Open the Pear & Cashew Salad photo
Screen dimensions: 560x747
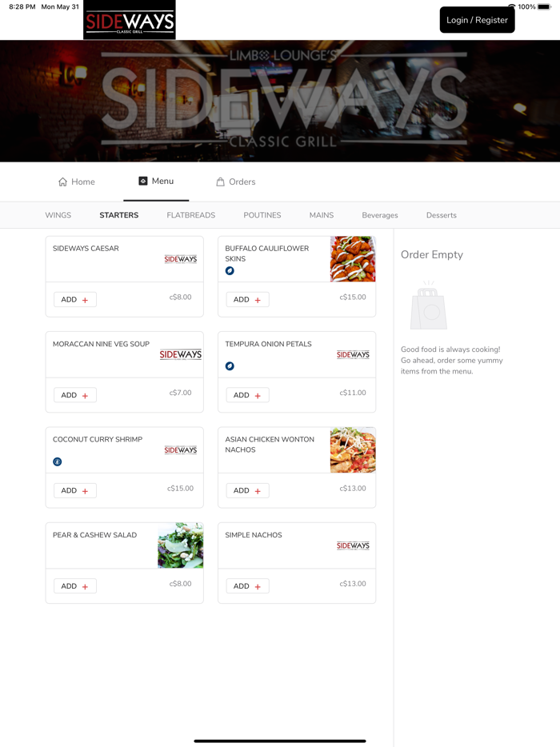coord(181,545)
